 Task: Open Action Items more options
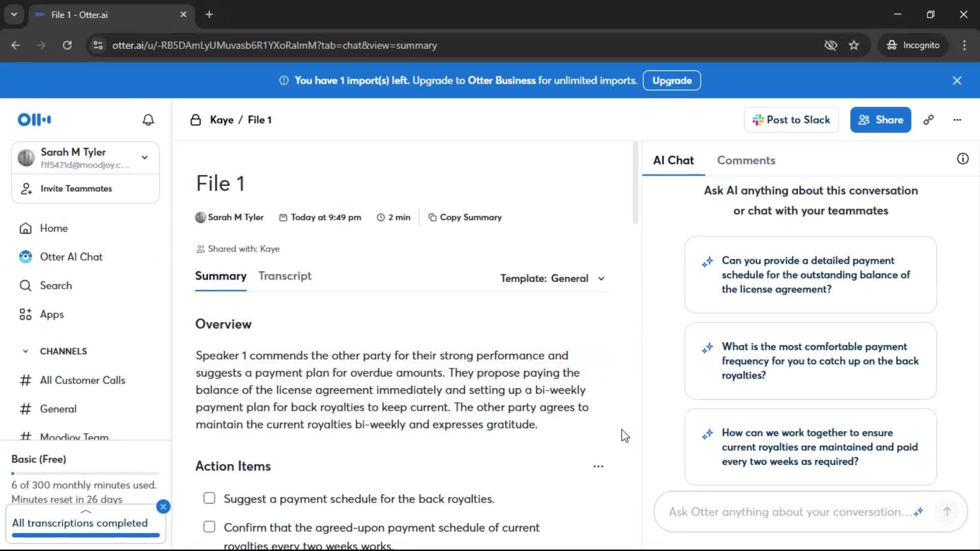click(598, 466)
